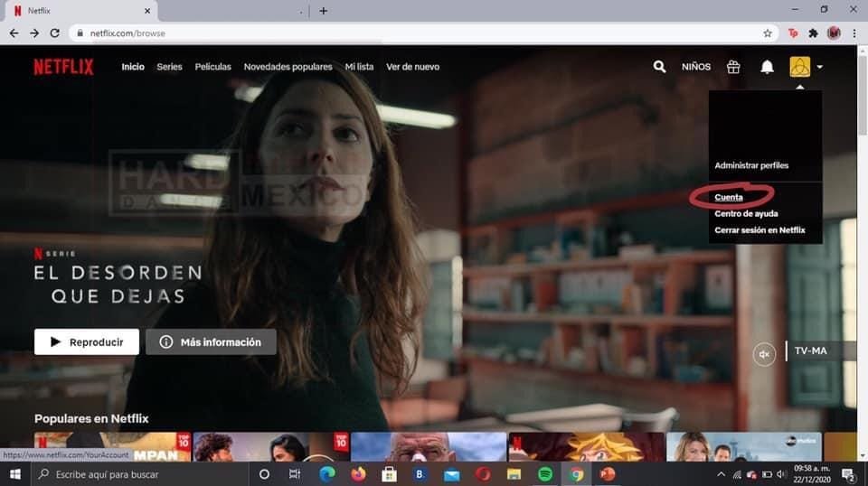Screen dimensions: 868x486
Task: Open Chrome three-dot menu
Action: [854, 33]
